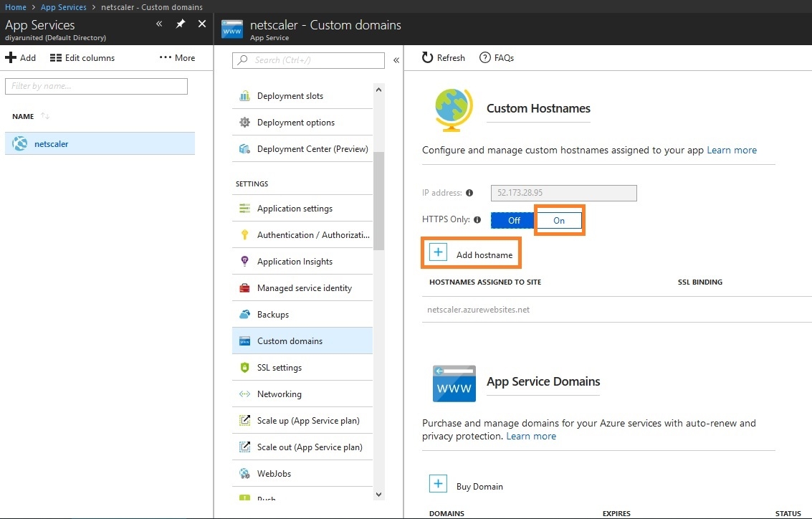Open Backups settings
This screenshot has width=812, height=519.
tap(302, 315)
